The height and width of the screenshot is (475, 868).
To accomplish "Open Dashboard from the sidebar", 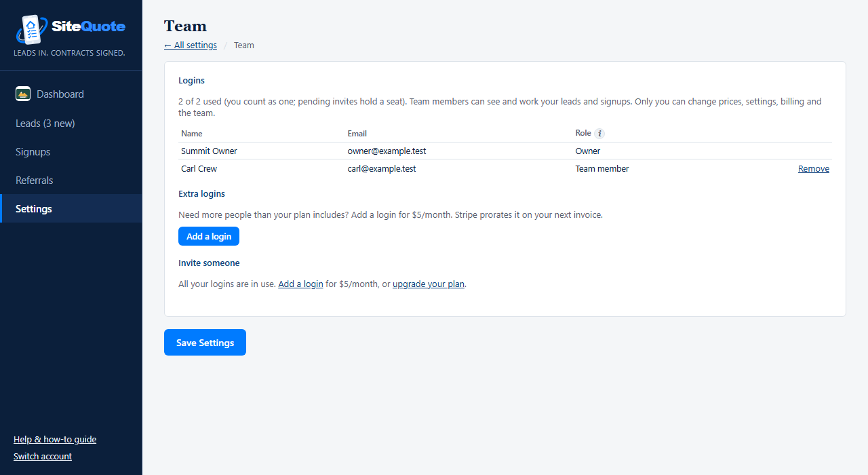I will (71, 94).
